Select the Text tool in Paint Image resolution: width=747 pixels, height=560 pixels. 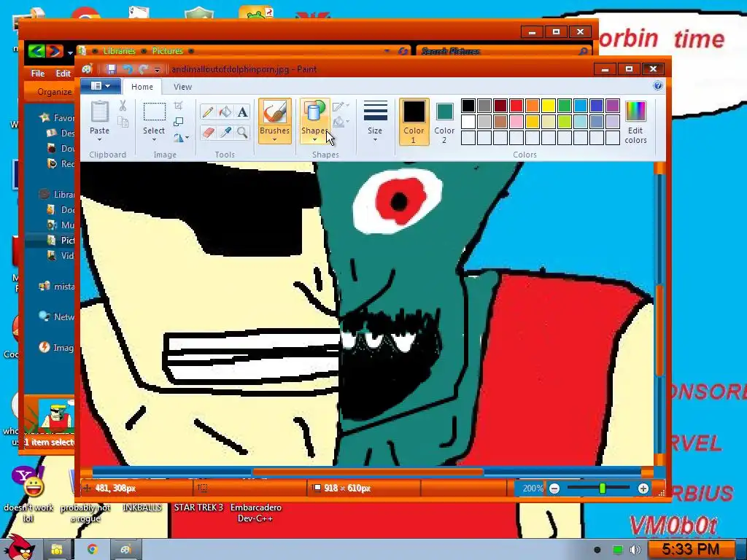pyautogui.click(x=242, y=112)
